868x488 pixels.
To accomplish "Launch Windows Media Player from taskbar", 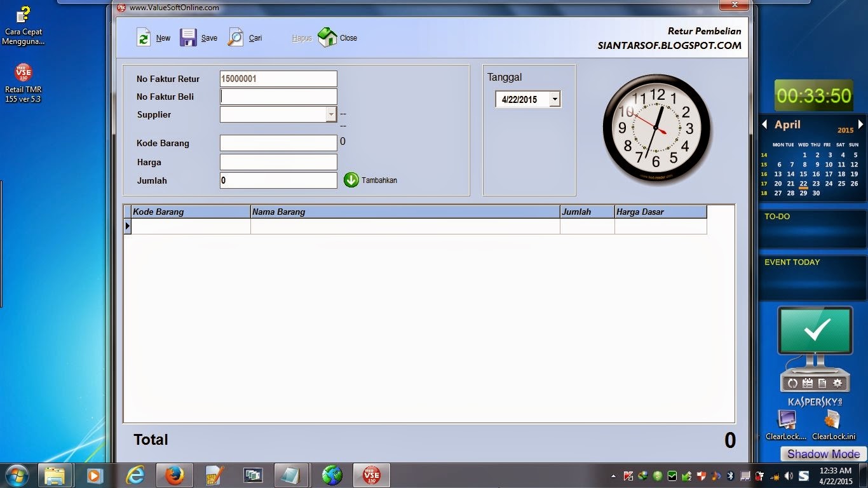I will [94, 475].
